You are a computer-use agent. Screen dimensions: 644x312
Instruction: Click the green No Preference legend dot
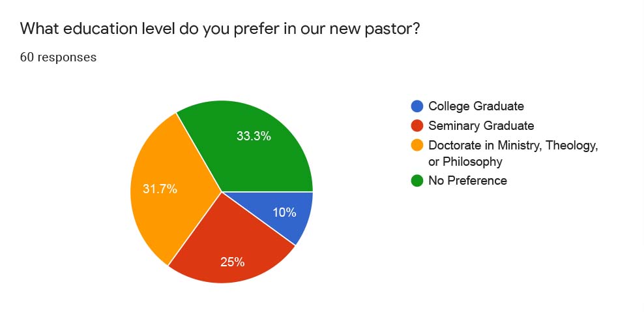(417, 180)
